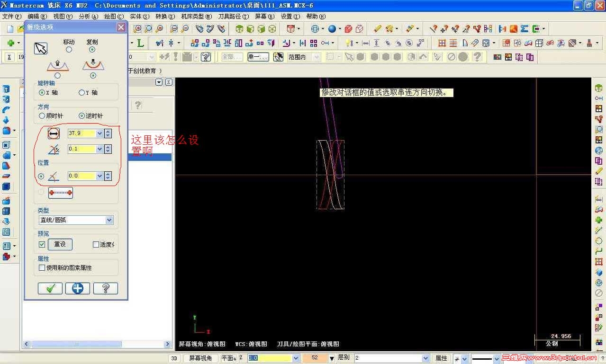The width and height of the screenshot is (606, 364).
Task: Click the 37.9 diameter value field
Action: [82, 133]
